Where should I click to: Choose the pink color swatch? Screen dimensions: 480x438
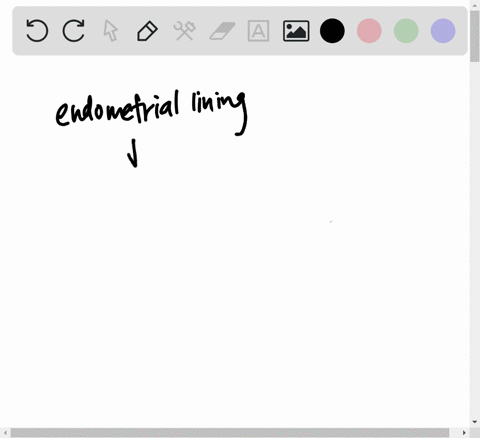pos(369,31)
